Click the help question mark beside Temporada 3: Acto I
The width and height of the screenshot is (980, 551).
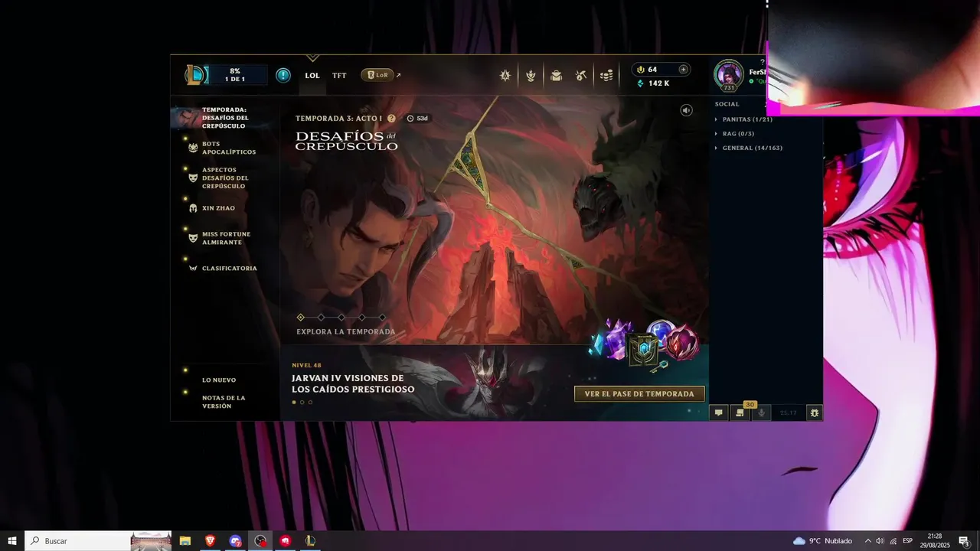(391, 119)
